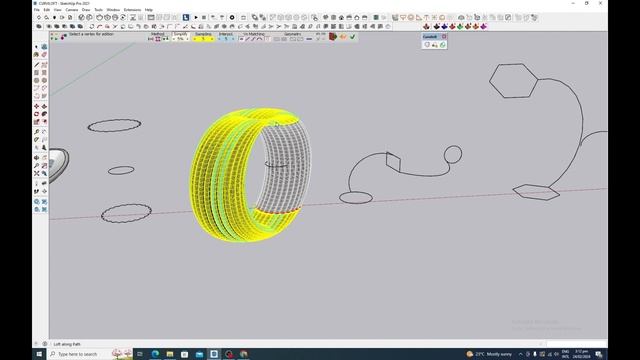Image resolution: width=640 pixels, height=360 pixels.
Task: Activate the Zoom magnifier tool
Action: click(x=36, y=165)
